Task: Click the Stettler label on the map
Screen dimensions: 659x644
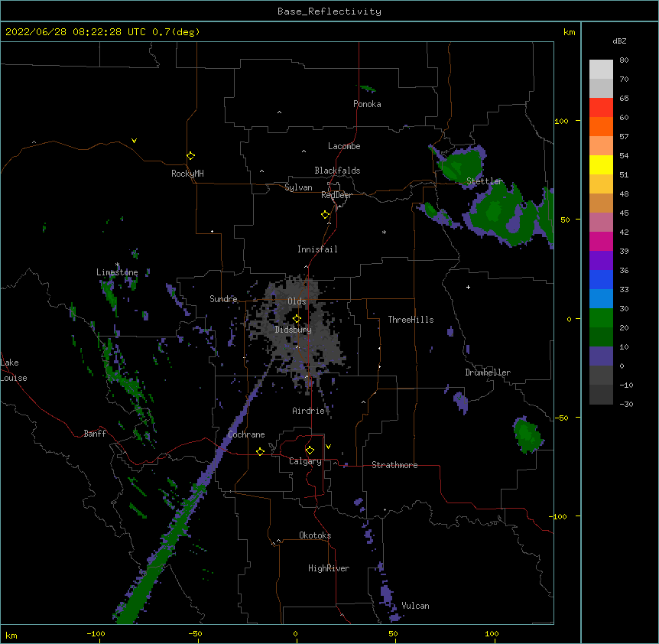Action: pos(485,181)
